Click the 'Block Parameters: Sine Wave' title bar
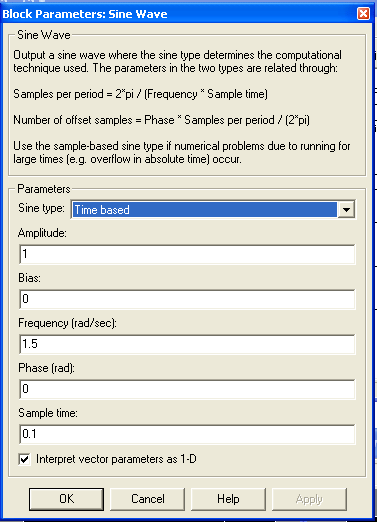Screen dimensions: 377x522 tap(180, 14)
